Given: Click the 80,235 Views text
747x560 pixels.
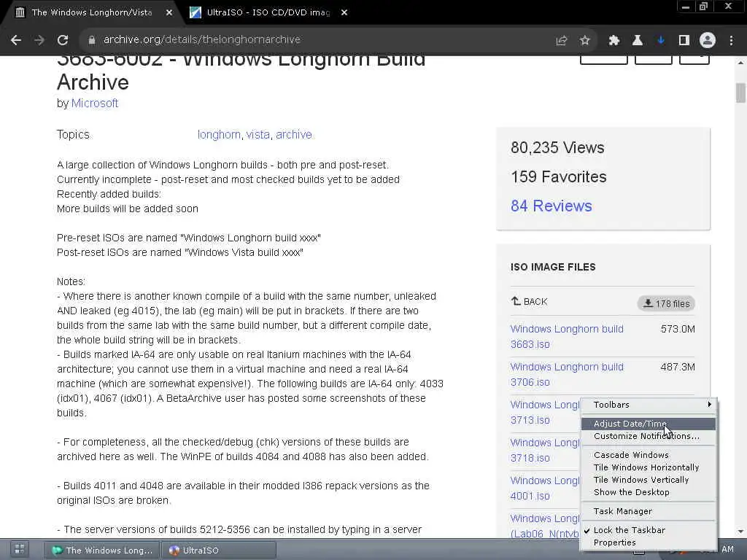Looking at the screenshot, I should [x=557, y=147].
